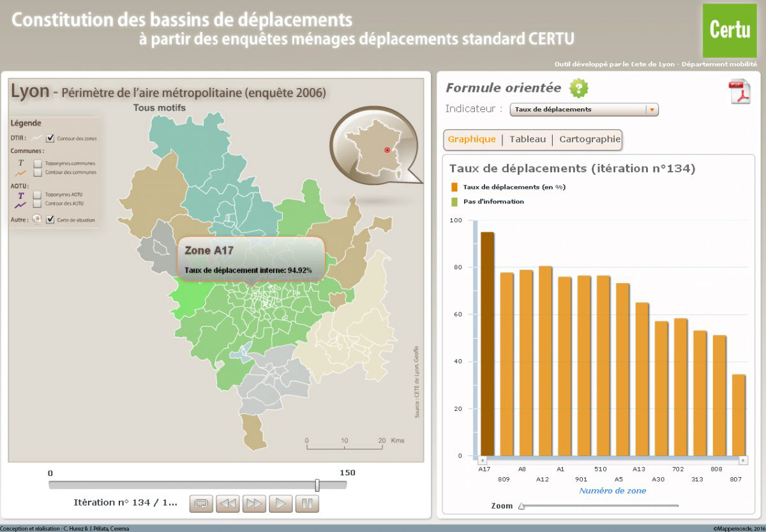
Task: Enable Toponymes communes checkbox
Action: tap(38, 163)
